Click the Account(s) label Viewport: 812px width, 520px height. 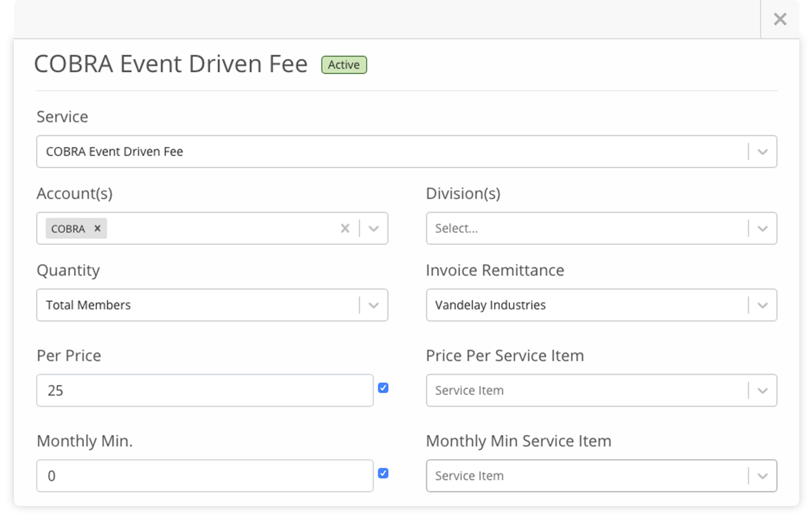[74, 194]
